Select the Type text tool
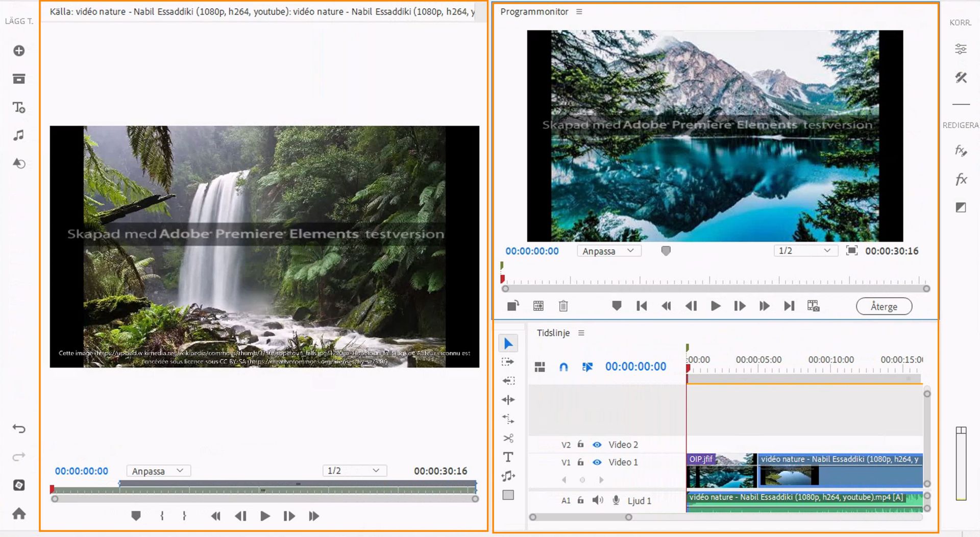Viewport: 980px width, 537px height. click(508, 457)
